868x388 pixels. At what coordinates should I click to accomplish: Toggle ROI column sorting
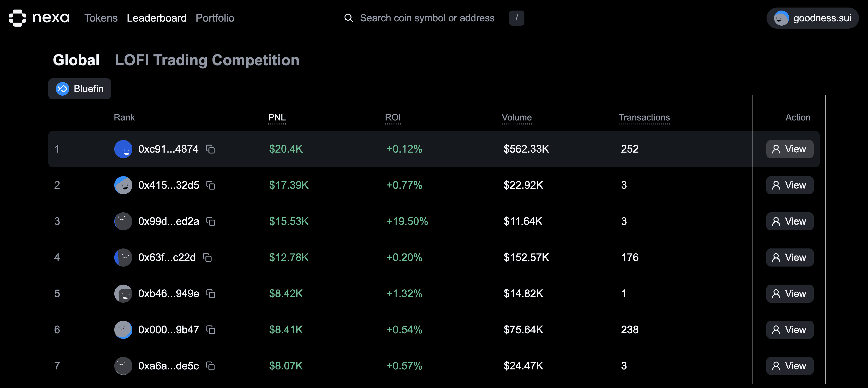click(393, 117)
